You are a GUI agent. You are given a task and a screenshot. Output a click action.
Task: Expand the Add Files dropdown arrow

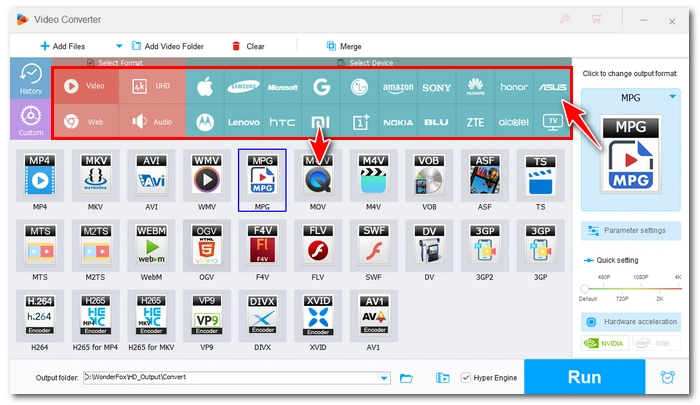coord(119,46)
